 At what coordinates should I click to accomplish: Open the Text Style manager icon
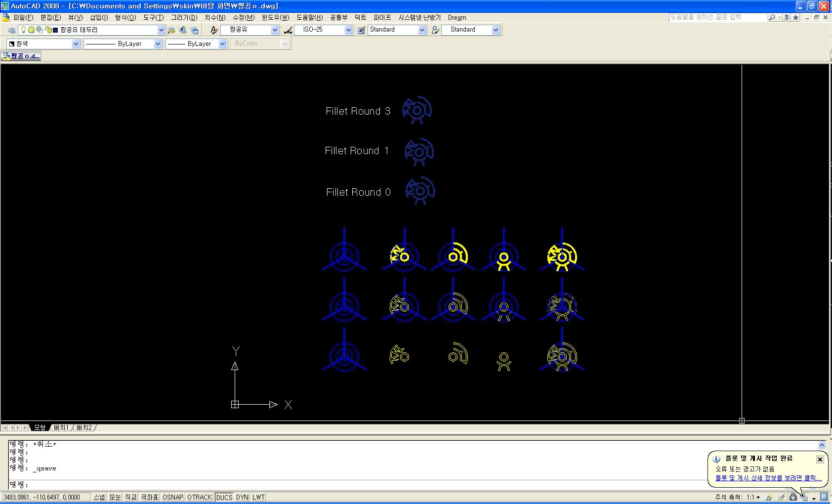[x=214, y=30]
